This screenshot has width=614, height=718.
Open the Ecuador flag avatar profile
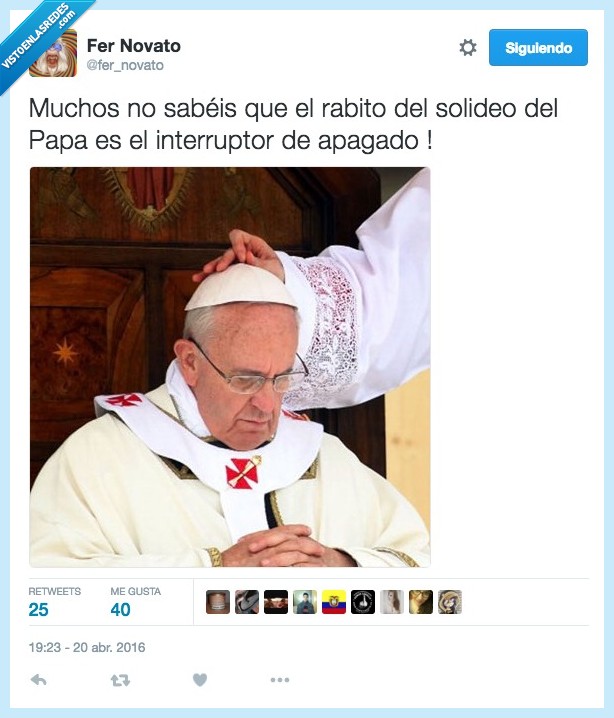pos(334,602)
